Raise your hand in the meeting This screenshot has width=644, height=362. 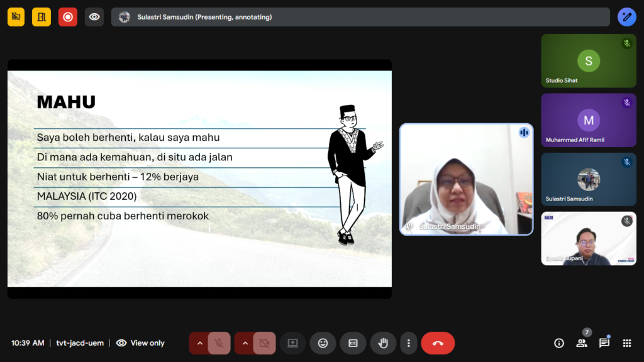382,343
